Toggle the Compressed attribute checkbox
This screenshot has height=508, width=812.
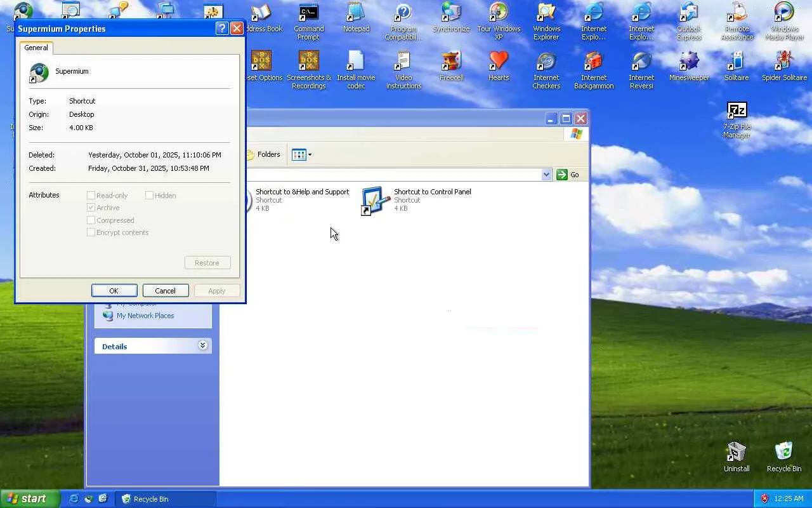click(x=91, y=220)
